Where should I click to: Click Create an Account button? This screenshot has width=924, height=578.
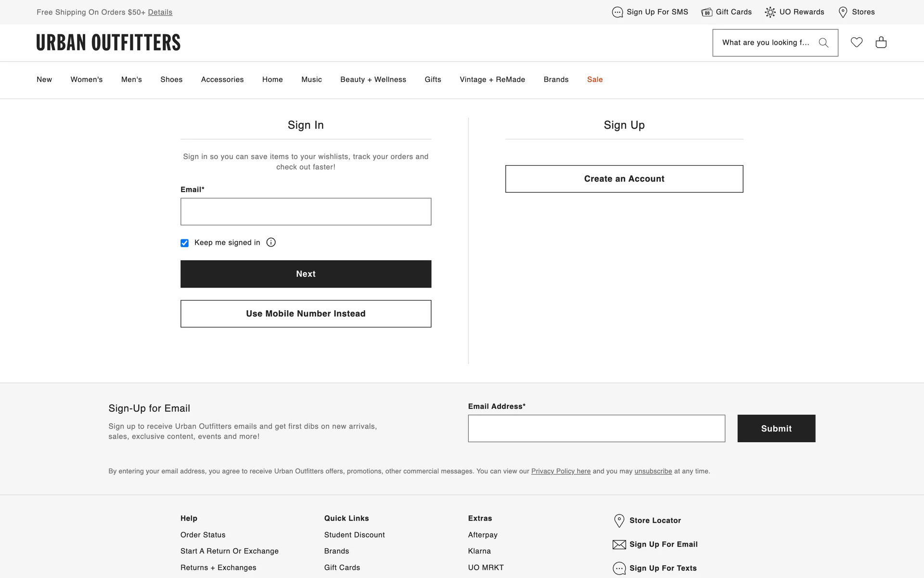[x=624, y=179]
